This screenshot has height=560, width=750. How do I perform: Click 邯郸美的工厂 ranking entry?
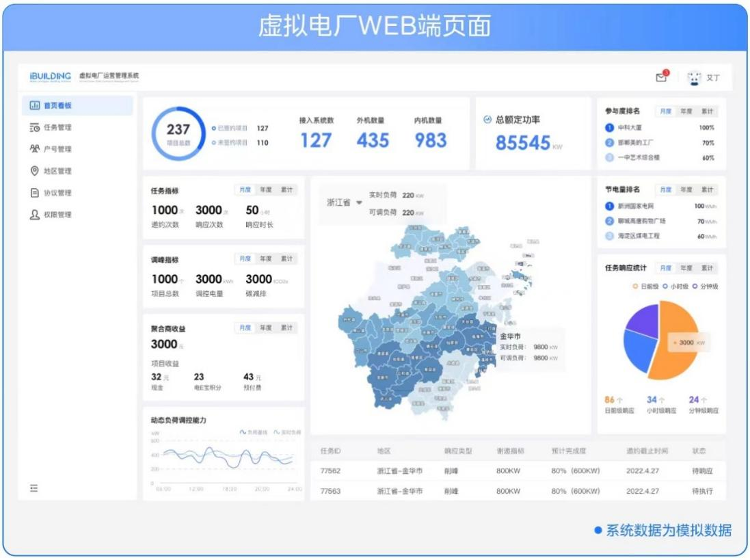[635, 142]
